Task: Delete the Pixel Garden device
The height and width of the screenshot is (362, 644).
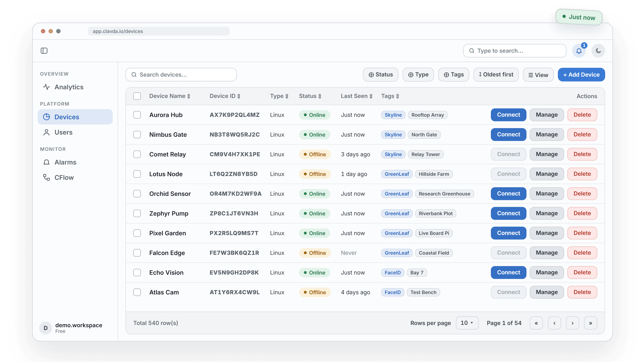Action: pos(582,233)
